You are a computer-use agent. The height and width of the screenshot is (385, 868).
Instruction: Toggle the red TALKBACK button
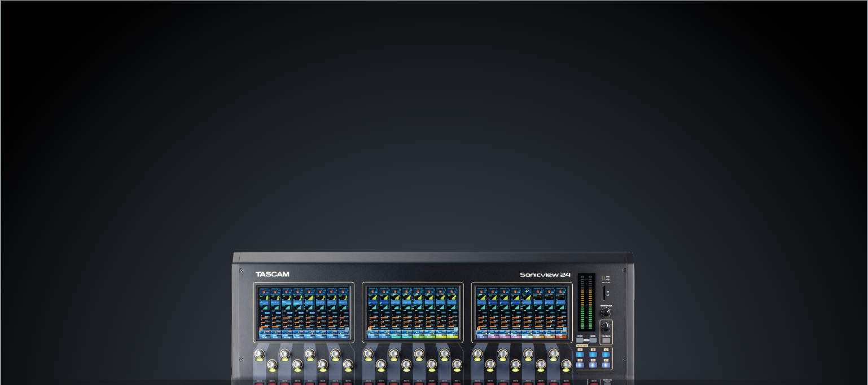(x=606, y=340)
